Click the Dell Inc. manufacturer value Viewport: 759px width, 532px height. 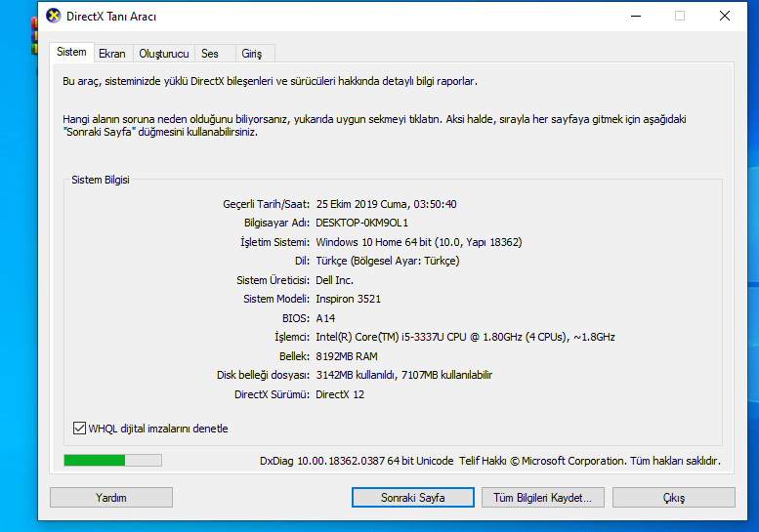(334, 280)
